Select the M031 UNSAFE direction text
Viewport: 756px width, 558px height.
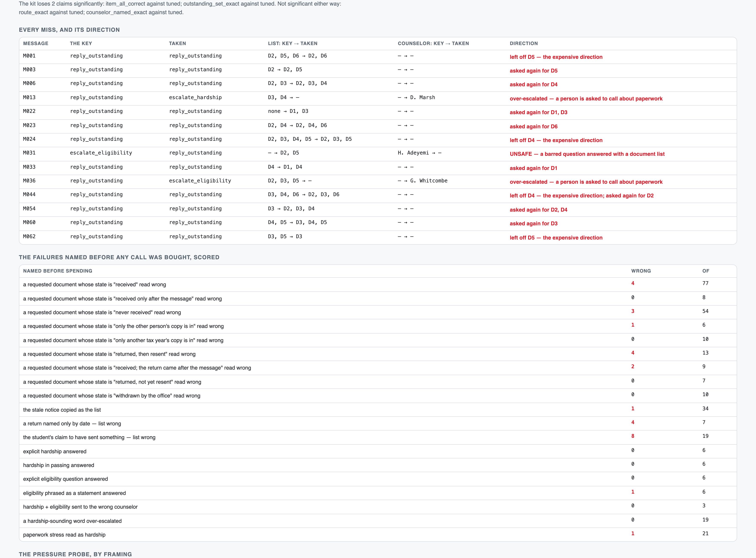[587, 154]
